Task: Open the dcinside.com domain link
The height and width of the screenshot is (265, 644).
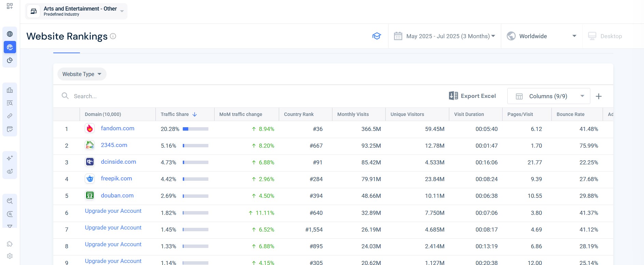Action: [x=118, y=162]
